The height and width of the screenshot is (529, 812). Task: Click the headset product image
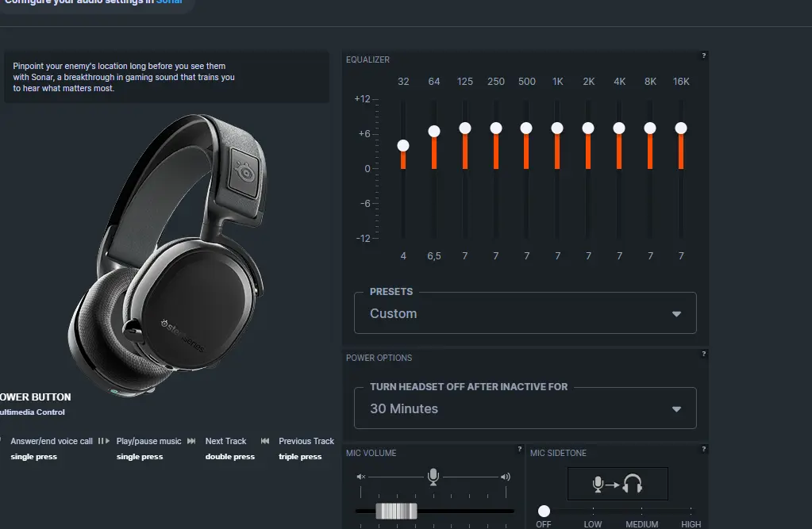(168, 255)
